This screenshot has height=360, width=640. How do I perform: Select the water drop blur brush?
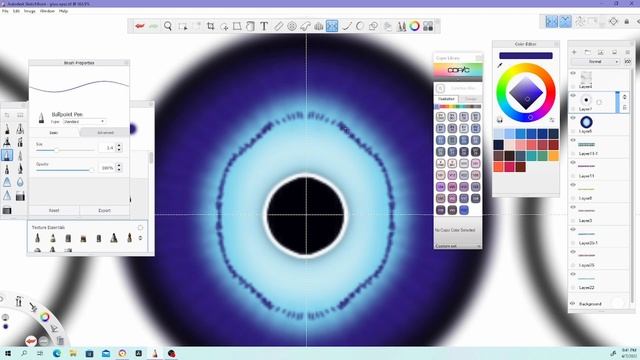[x=20, y=182]
